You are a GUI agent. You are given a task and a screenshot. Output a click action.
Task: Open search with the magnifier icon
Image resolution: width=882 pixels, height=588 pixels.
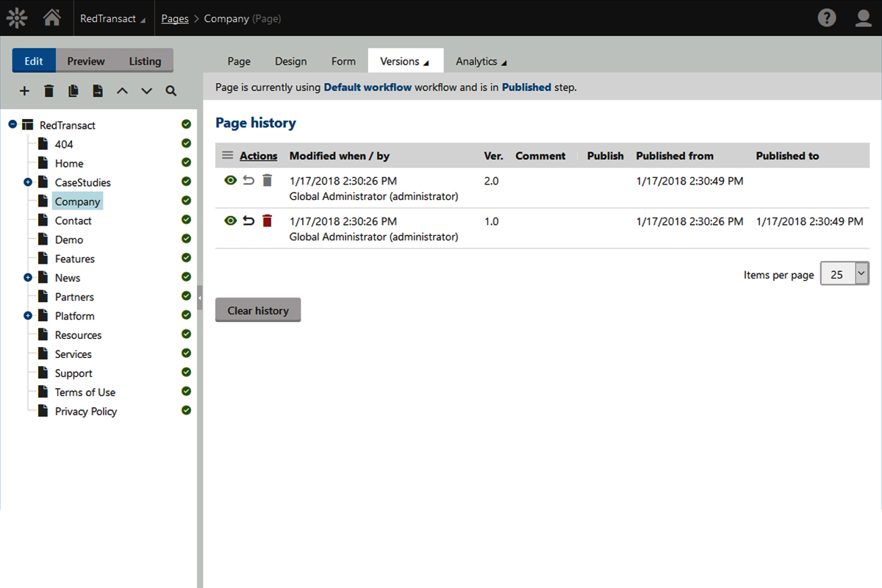(171, 91)
